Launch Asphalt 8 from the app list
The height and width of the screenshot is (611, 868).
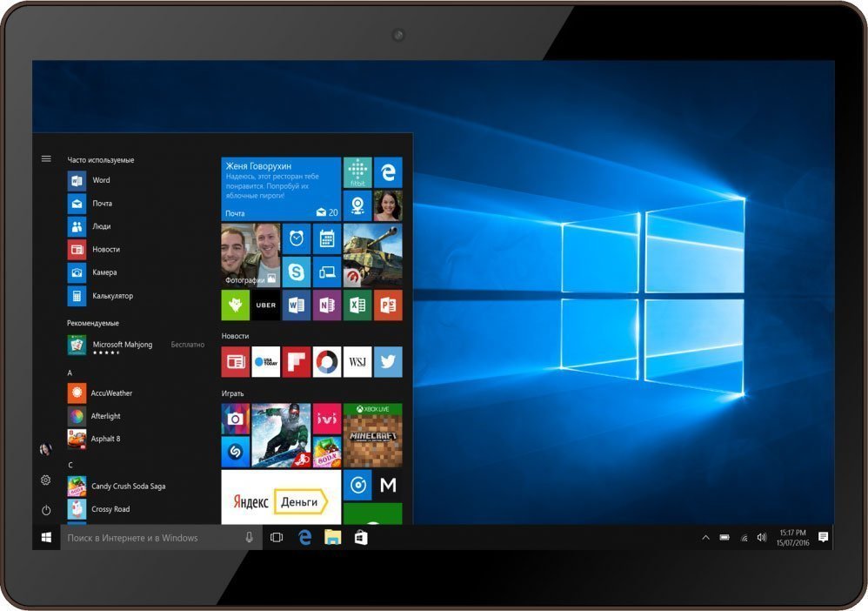tap(94, 439)
